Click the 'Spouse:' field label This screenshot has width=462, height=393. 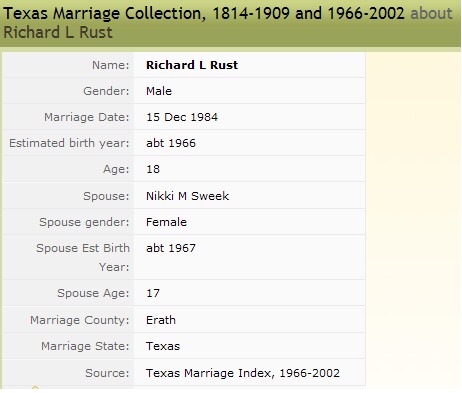(x=106, y=196)
